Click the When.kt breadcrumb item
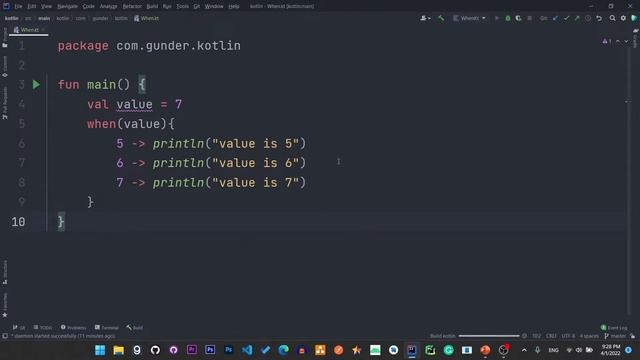Image resolution: width=640 pixels, height=360 pixels. tap(147, 18)
